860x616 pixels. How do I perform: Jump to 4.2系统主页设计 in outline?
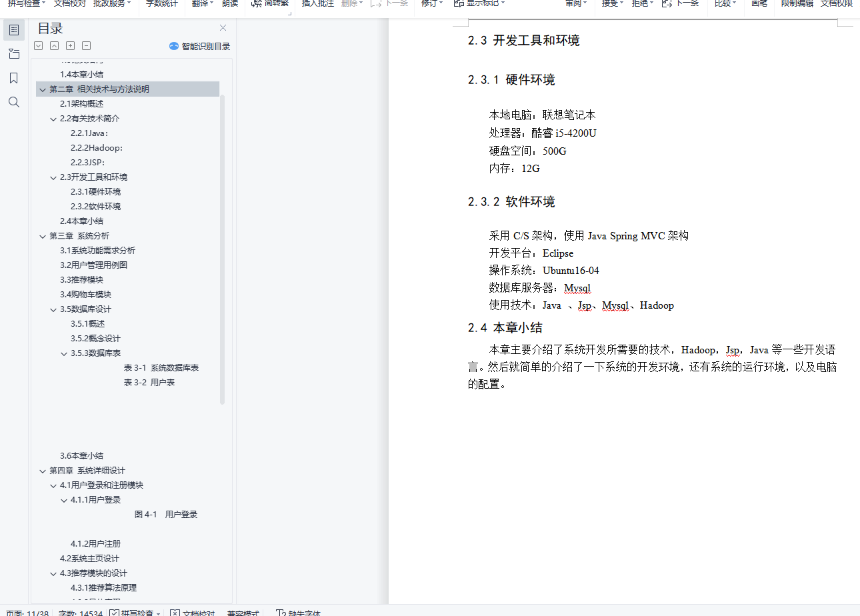90,559
